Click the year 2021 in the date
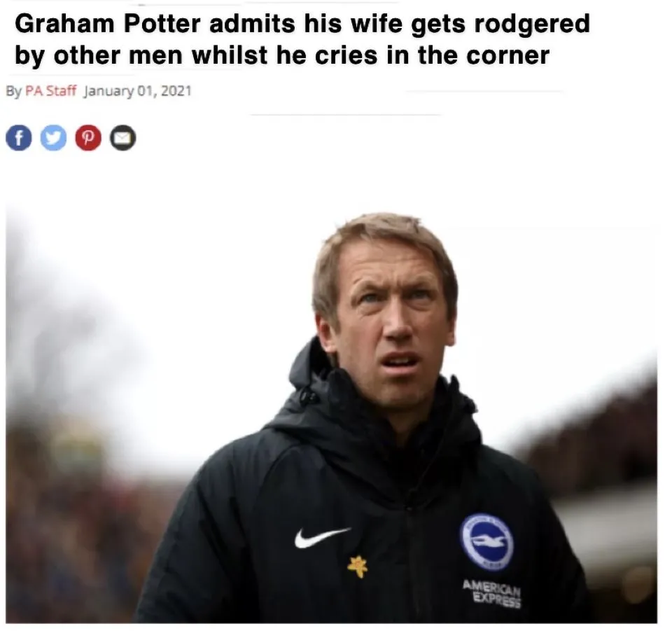Image resolution: width=672 pixels, height=631 pixels. (x=177, y=91)
